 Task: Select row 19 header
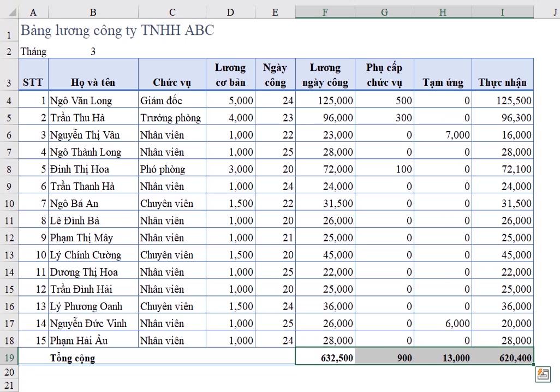(9, 358)
